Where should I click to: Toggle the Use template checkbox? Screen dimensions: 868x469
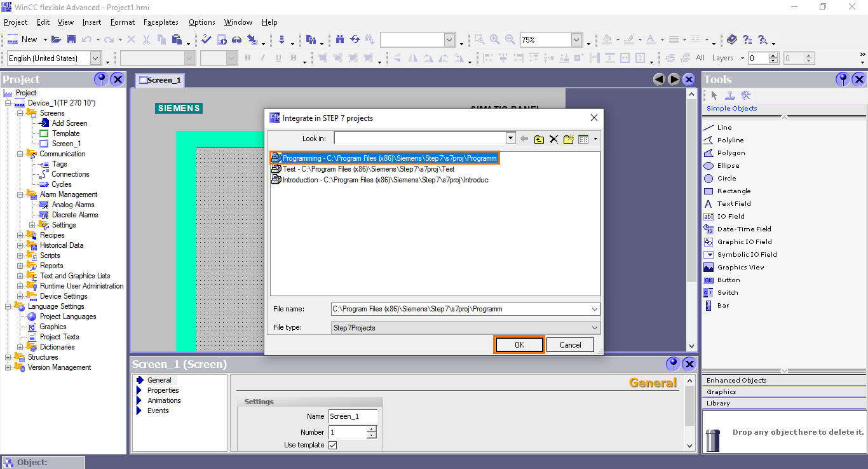(x=332, y=445)
